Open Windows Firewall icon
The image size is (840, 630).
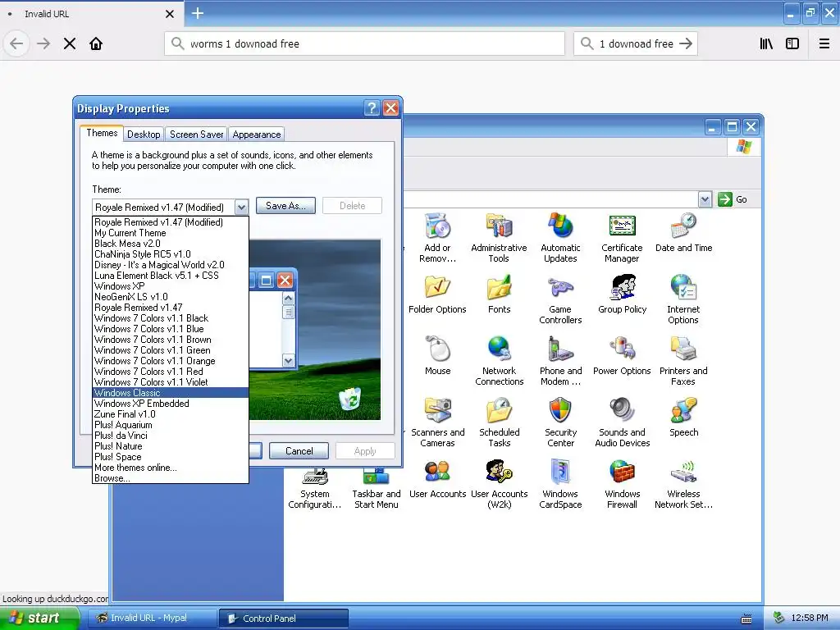[622, 484]
